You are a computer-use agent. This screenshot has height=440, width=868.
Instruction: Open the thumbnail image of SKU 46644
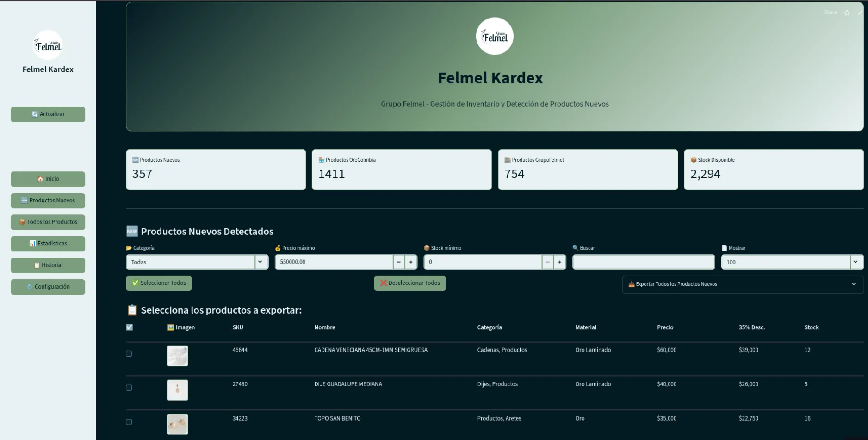[x=178, y=356]
